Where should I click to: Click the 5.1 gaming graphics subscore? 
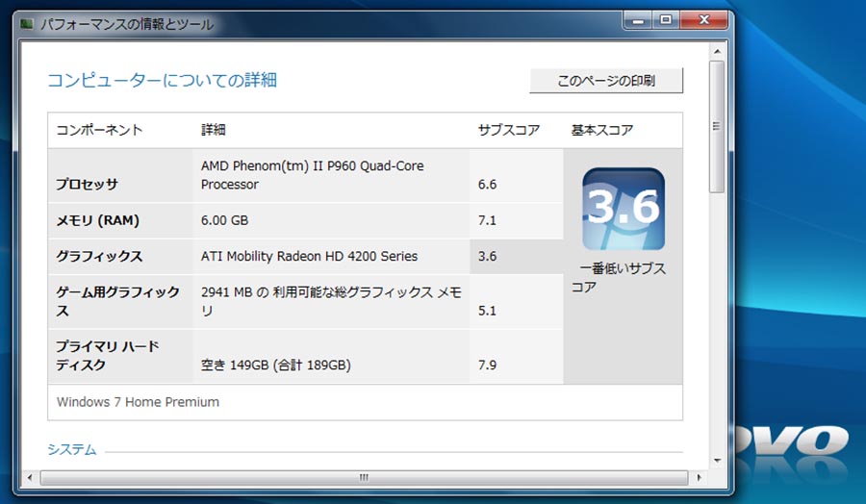point(487,311)
